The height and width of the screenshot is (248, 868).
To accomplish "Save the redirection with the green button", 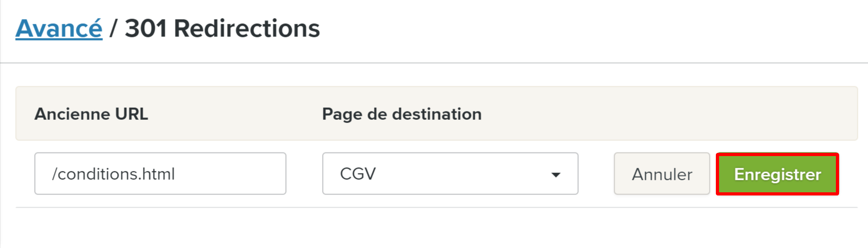I will 777,174.
